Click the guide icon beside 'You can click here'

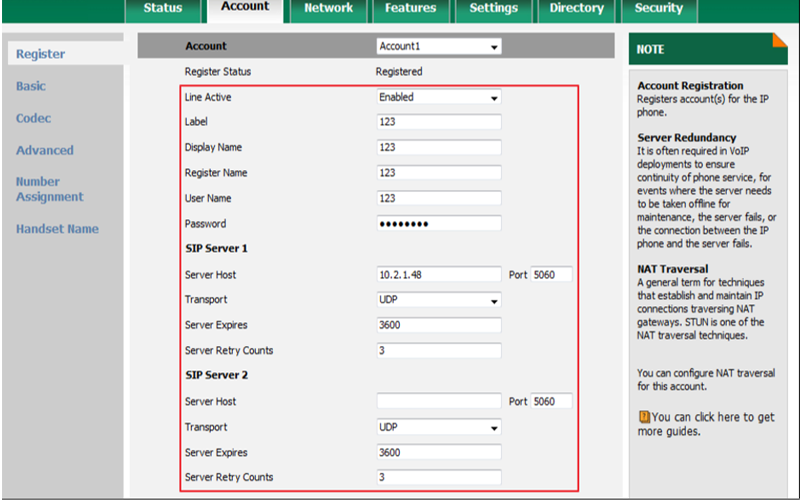point(644,416)
